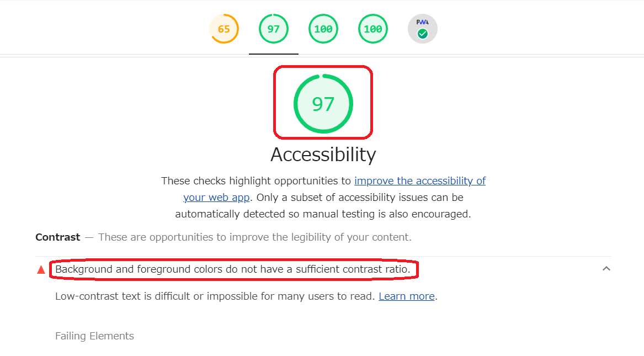Click the 'Failing Elements' heading
Viewport: 644px width, 356px height.
[x=94, y=336]
